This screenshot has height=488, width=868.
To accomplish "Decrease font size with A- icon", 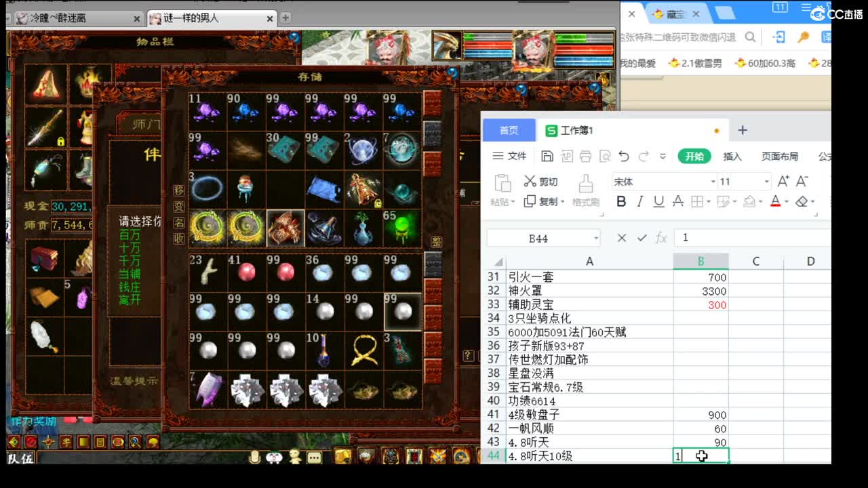I will click(802, 181).
